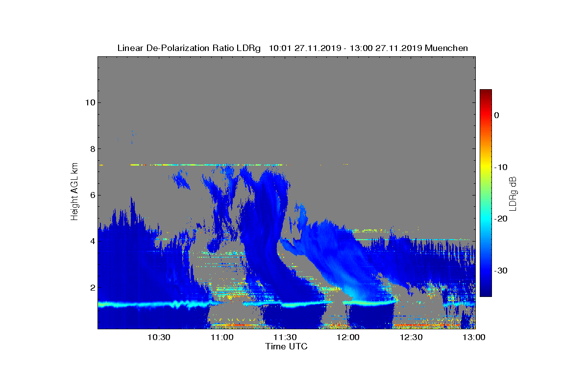Click the '13:00' time tick label

pos(474,337)
